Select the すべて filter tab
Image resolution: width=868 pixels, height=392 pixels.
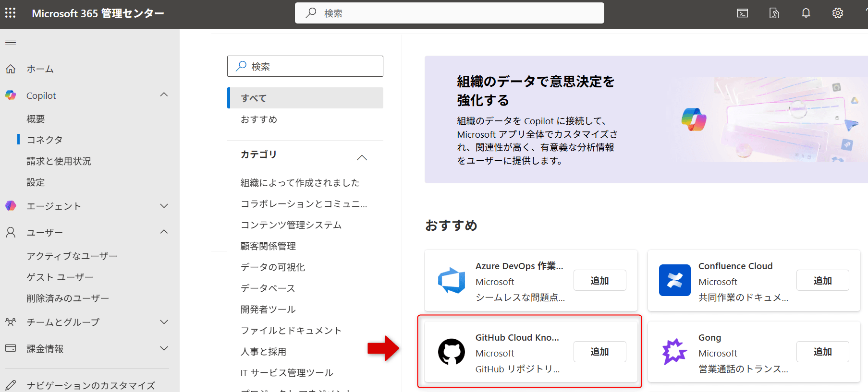(x=306, y=98)
